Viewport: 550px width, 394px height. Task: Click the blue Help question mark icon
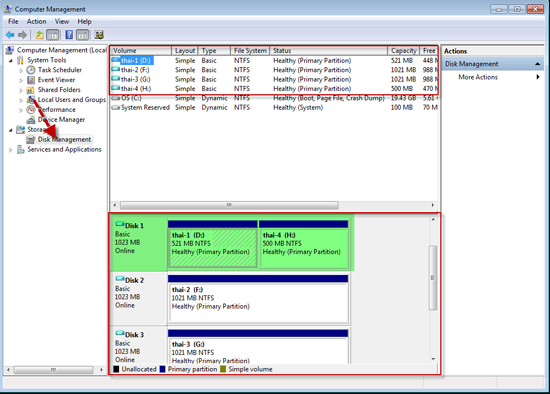(x=69, y=35)
